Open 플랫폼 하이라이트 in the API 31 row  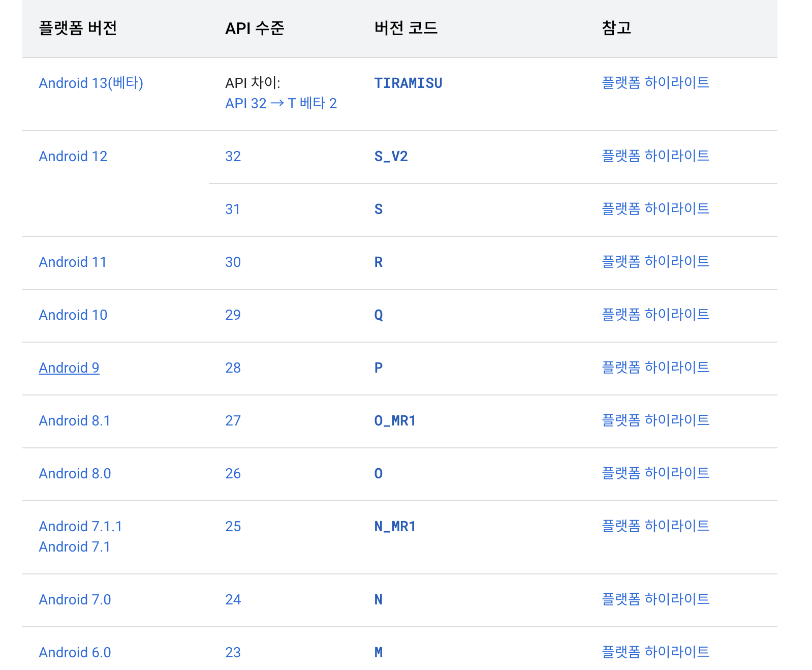(655, 208)
